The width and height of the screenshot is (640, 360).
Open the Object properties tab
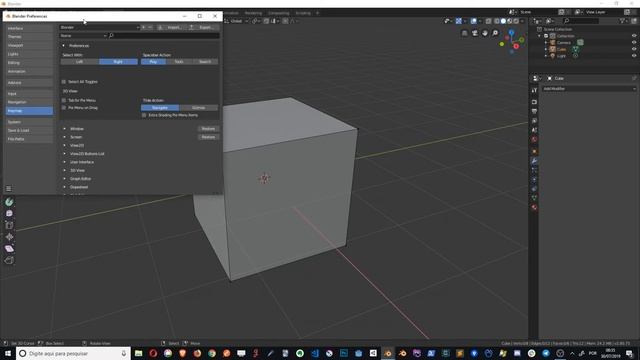click(534, 151)
